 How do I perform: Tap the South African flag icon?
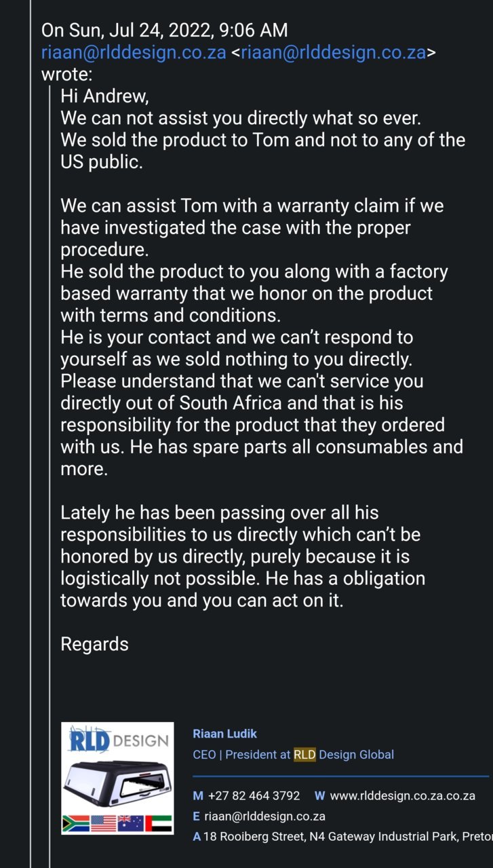coord(75,823)
